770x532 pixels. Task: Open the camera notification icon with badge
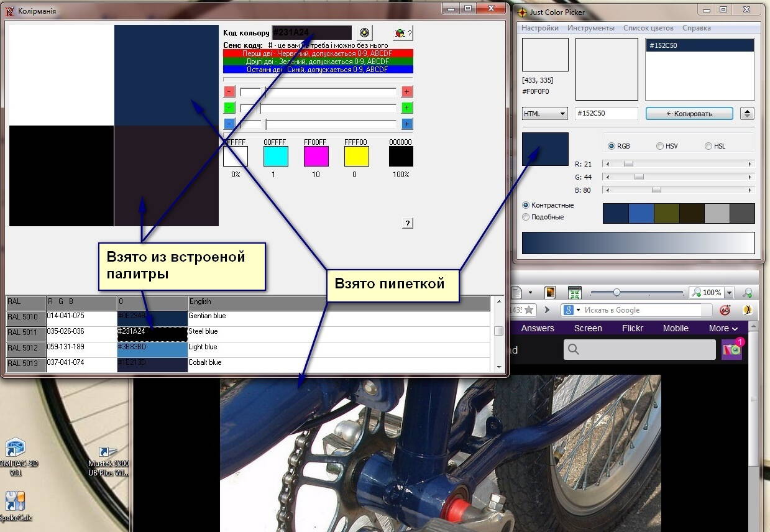tap(731, 349)
